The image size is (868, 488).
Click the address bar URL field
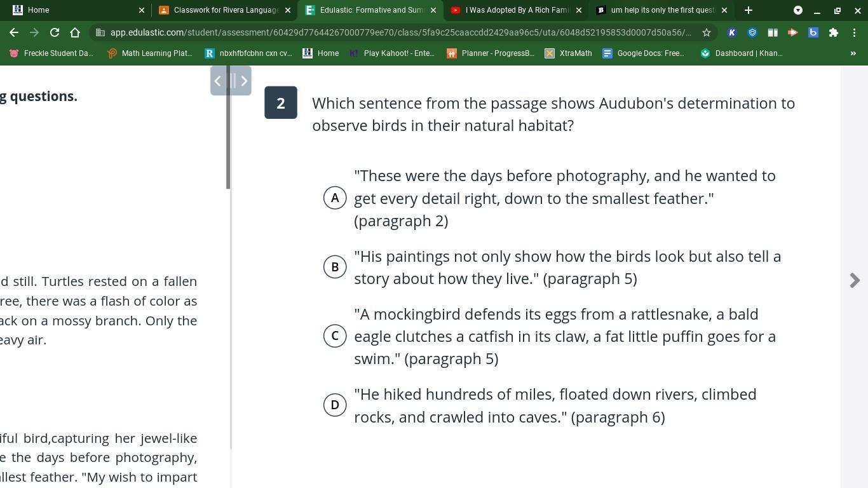point(400,32)
